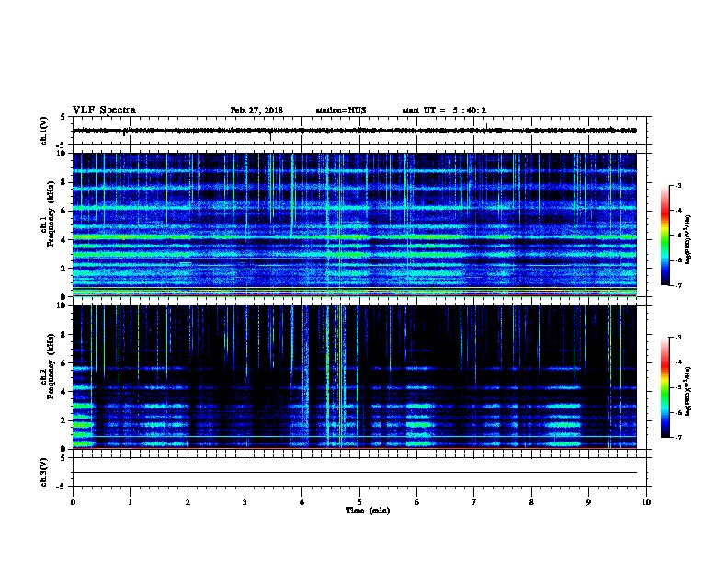Click the "ch.1(V)" waveform axis label

coord(44,131)
